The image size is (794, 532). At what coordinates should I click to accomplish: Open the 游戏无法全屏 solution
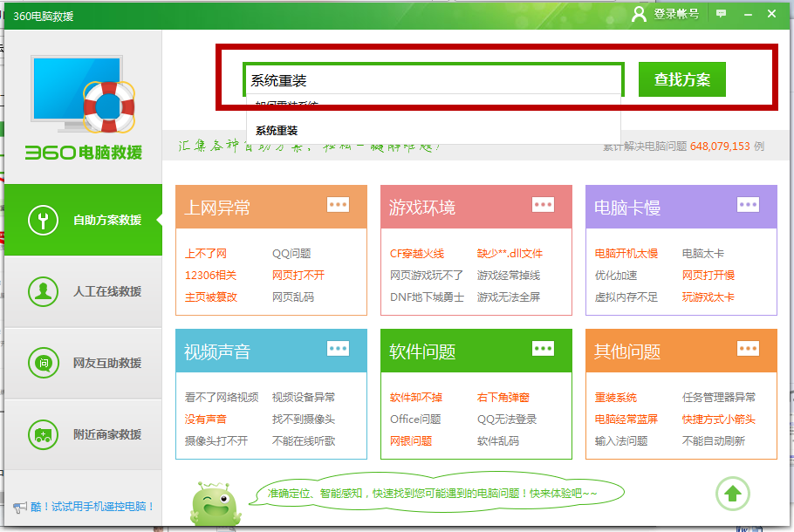point(509,297)
